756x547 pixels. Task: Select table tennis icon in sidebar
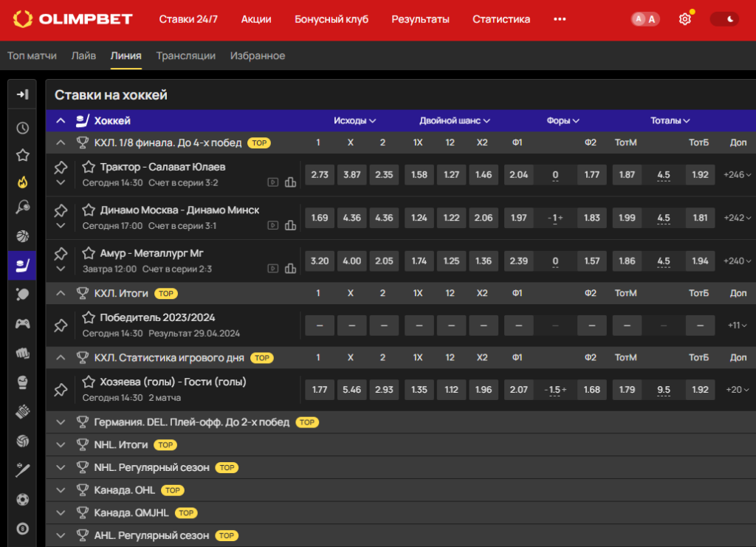pyautogui.click(x=22, y=295)
